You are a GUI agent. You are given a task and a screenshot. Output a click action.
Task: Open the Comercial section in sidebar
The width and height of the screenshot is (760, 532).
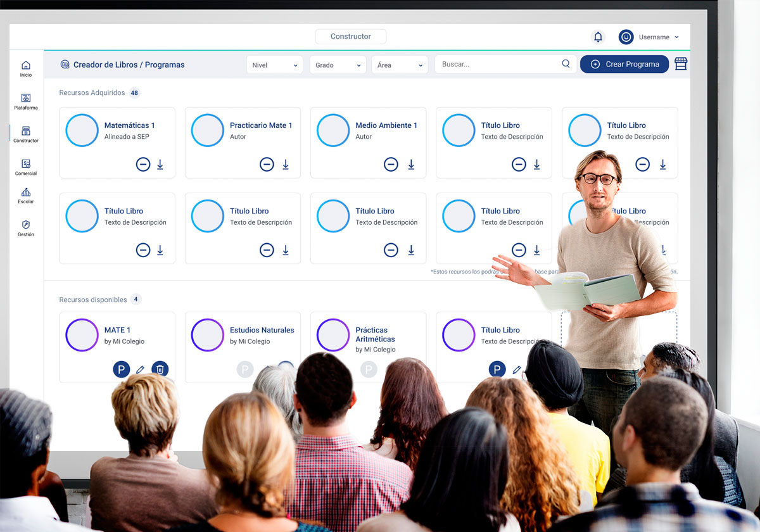point(26,167)
